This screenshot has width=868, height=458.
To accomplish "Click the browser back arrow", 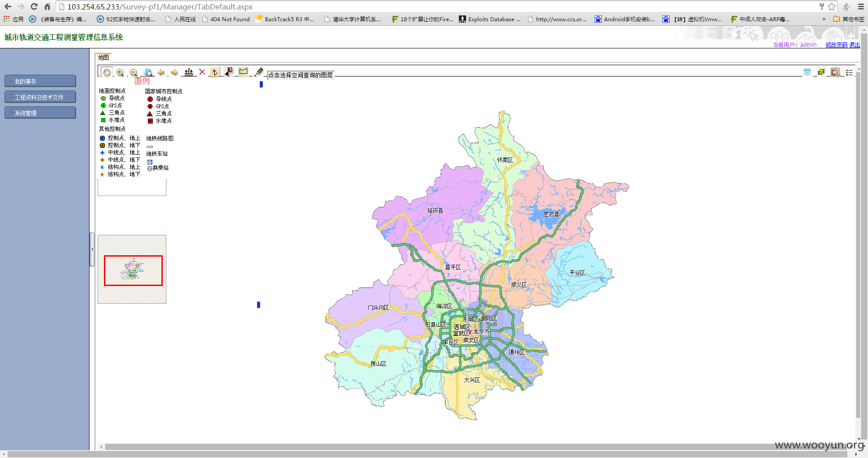I will click(8, 6).
